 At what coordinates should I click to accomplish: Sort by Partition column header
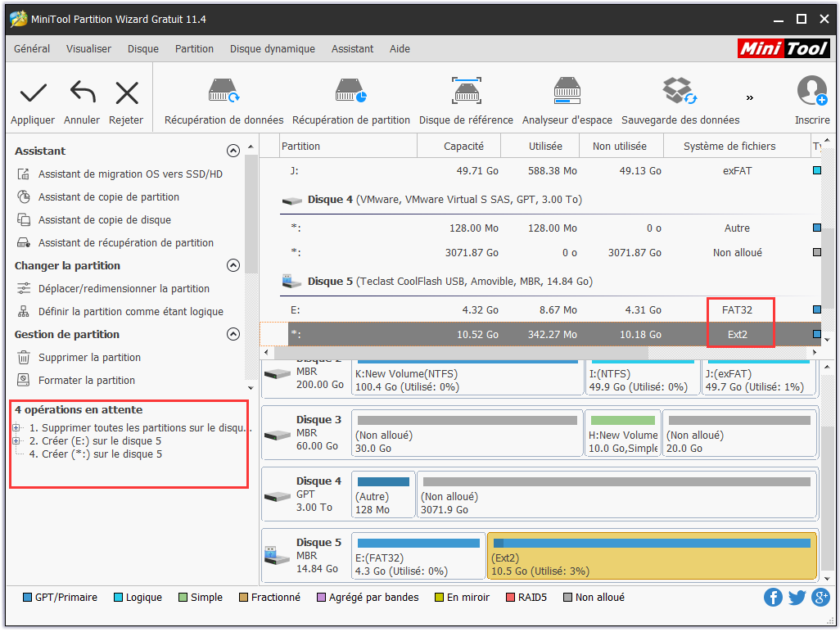pyautogui.click(x=348, y=147)
